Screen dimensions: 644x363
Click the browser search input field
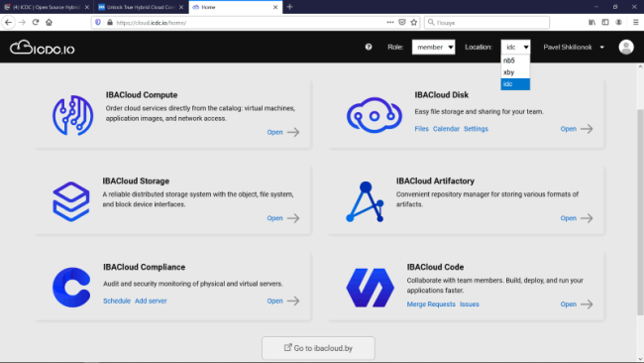(x=486, y=22)
